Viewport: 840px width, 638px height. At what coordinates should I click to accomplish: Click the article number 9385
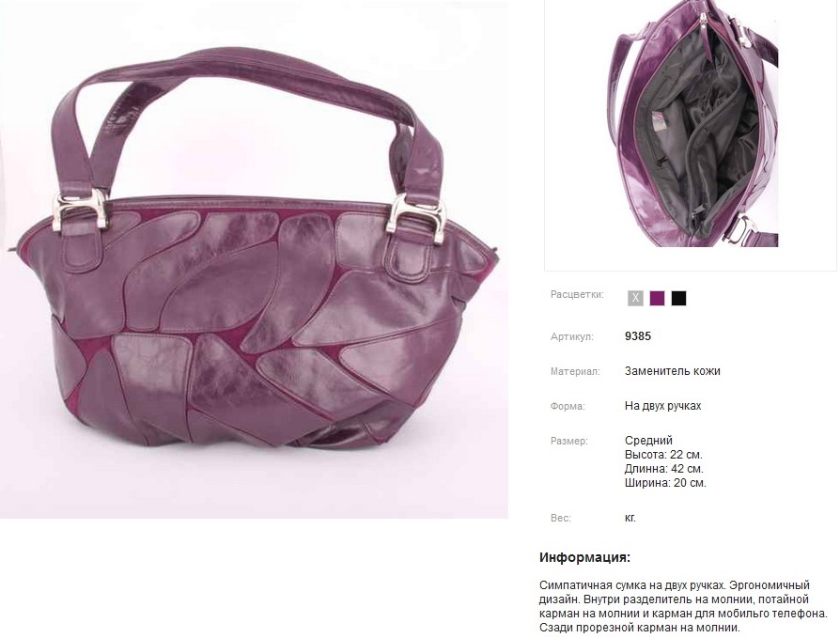pyautogui.click(x=638, y=336)
